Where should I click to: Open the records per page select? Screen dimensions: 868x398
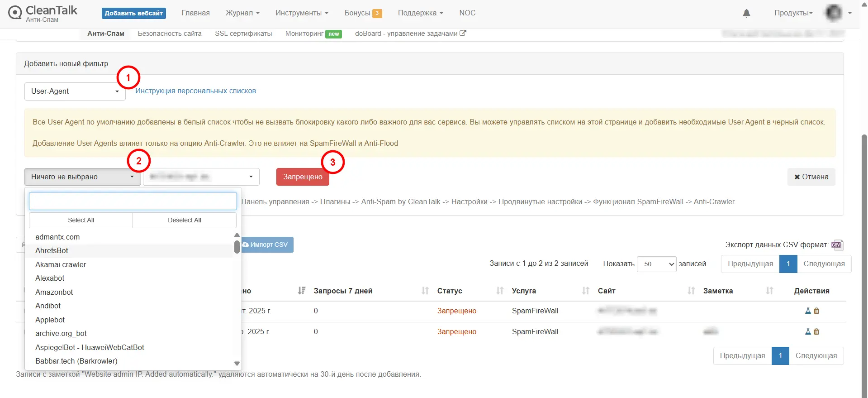pos(656,264)
